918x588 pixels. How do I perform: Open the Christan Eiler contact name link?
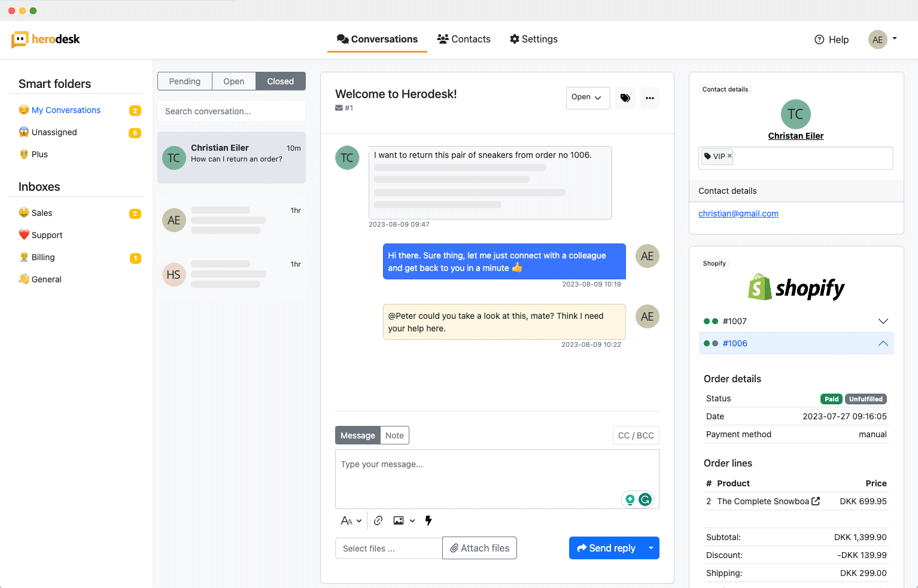[x=796, y=136]
